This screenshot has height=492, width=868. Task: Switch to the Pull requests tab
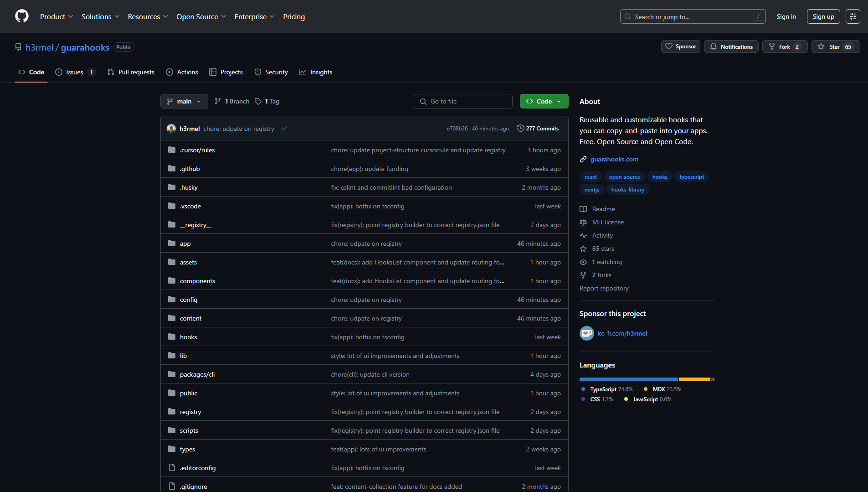131,72
